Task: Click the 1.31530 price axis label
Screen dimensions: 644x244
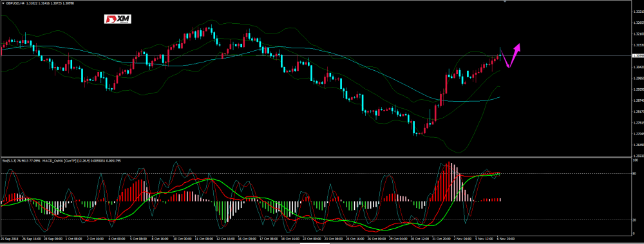Action: pyautogui.click(x=638, y=45)
